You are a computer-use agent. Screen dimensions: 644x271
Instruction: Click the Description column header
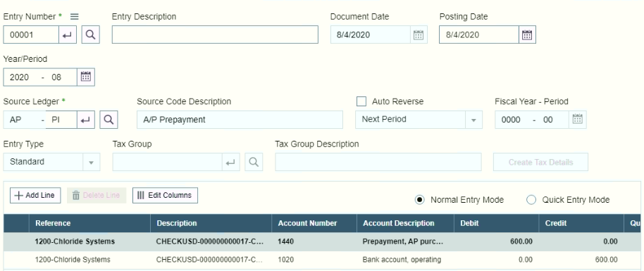coord(211,223)
